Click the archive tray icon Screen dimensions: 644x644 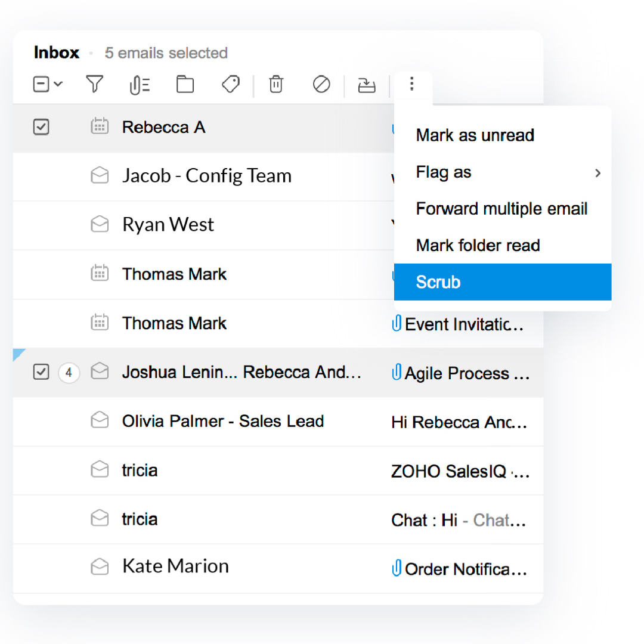tap(366, 85)
